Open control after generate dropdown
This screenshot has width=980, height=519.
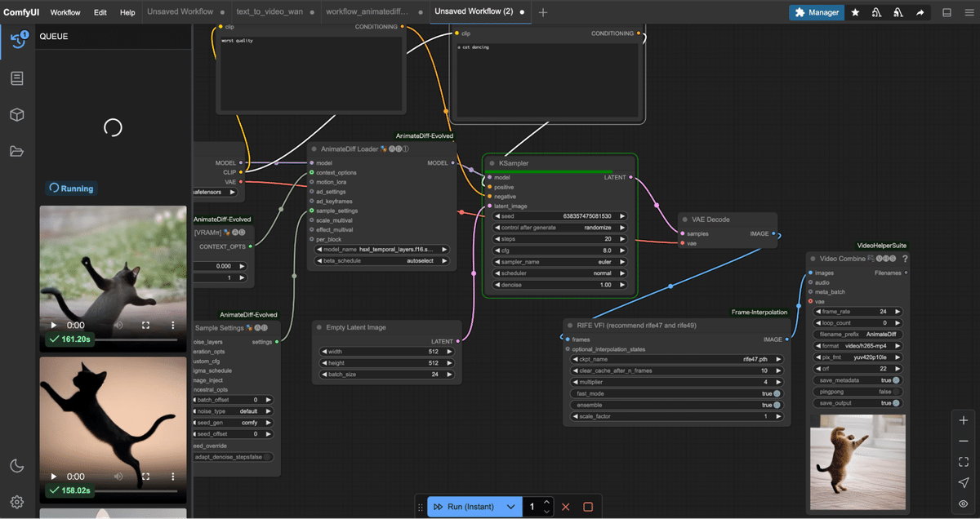560,228
